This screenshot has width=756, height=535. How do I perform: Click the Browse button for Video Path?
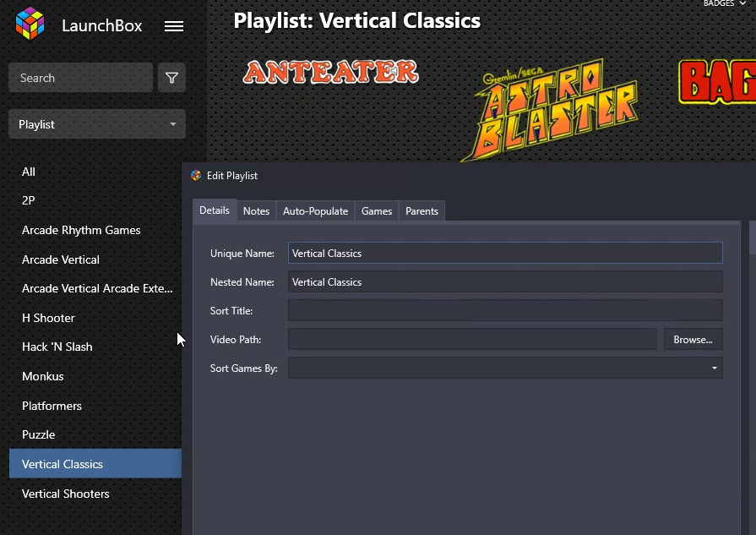pos(693,340)
